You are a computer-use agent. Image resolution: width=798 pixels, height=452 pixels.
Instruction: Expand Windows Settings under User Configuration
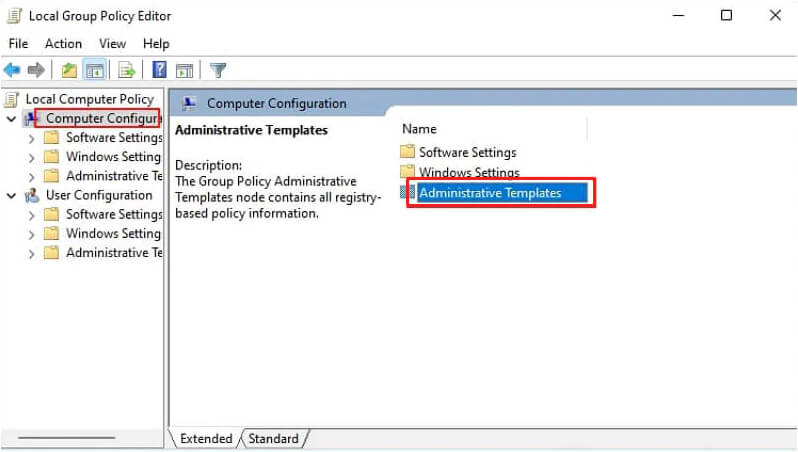coord(32,235)
